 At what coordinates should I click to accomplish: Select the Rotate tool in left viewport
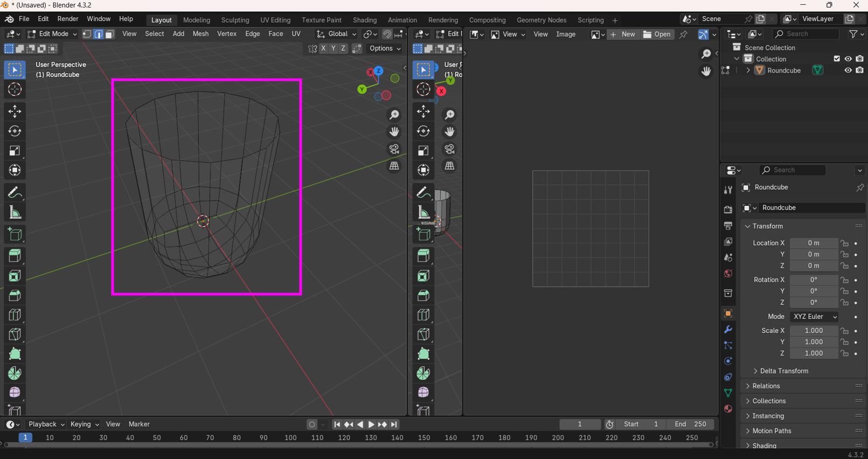[15, 131]
